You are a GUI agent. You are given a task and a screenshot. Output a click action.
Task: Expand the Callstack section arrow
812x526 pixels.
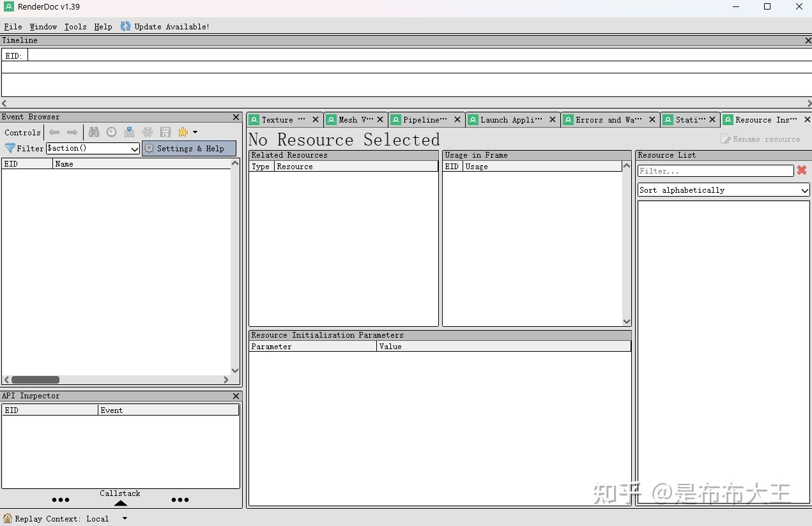pos(120,503)
